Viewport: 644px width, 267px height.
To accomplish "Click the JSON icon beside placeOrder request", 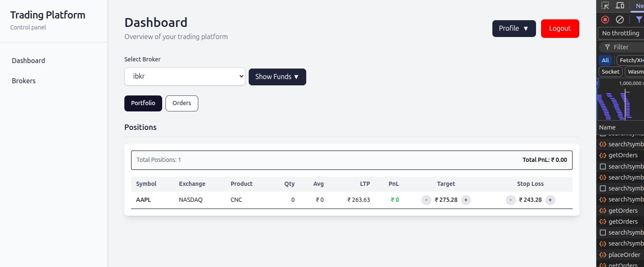I will point(602,255).
